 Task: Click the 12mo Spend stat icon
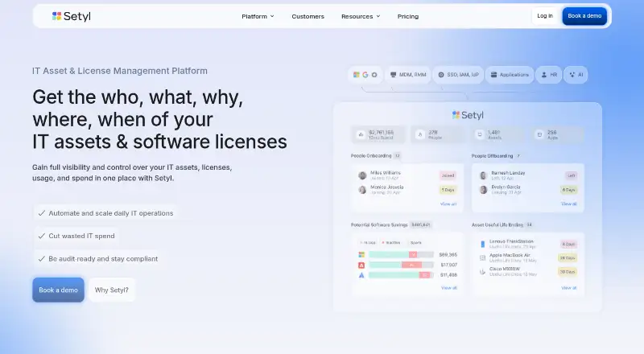pyautogui.click(x=361, y=134)
